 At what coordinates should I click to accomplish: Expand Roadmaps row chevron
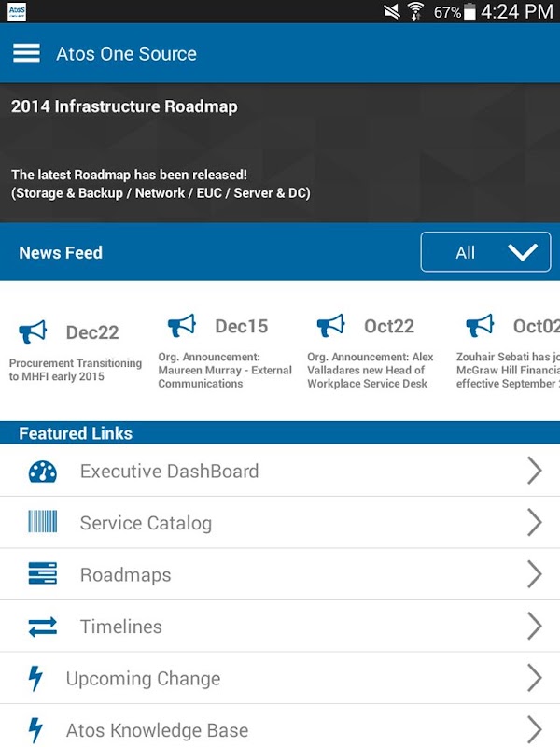tap(535, 574)
